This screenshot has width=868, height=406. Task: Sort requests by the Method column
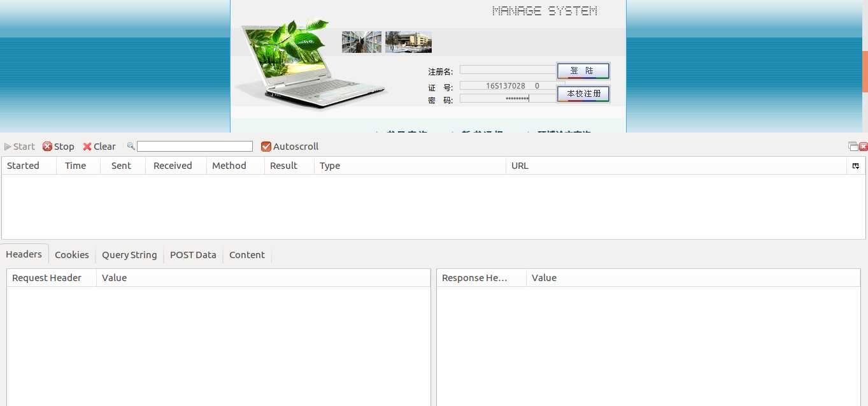click(236, 166)
